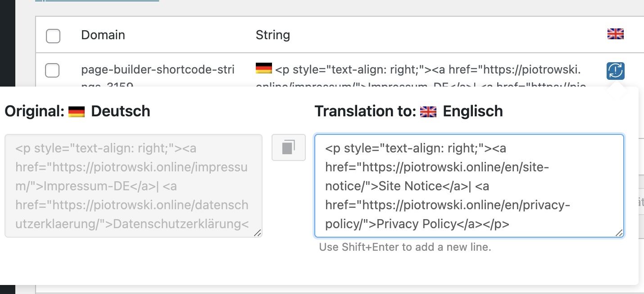Click into the English translation text area
The width and height of the screenshot is (644, 294).
469,185
